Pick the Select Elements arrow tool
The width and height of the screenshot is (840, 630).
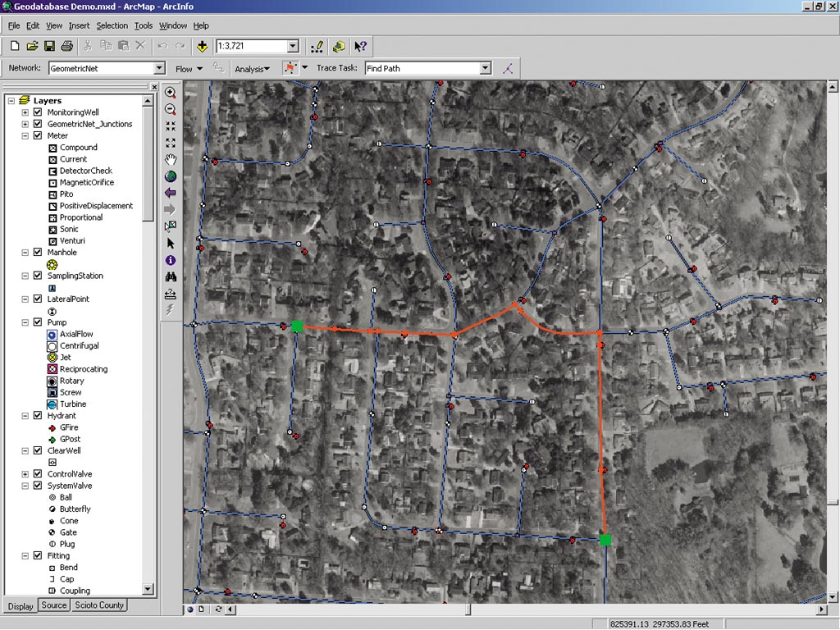pyautogui.click(x=171, y=243)
